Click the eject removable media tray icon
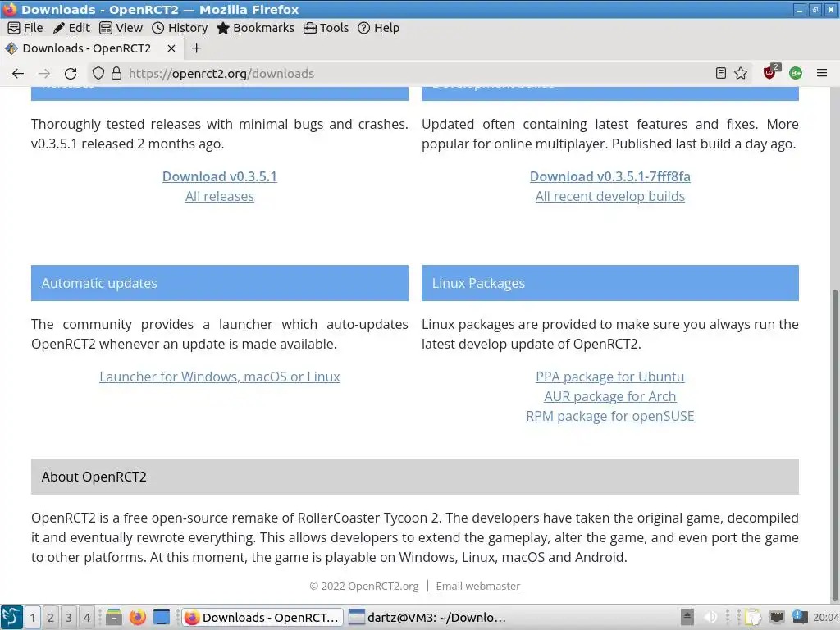 coord(687,617)
